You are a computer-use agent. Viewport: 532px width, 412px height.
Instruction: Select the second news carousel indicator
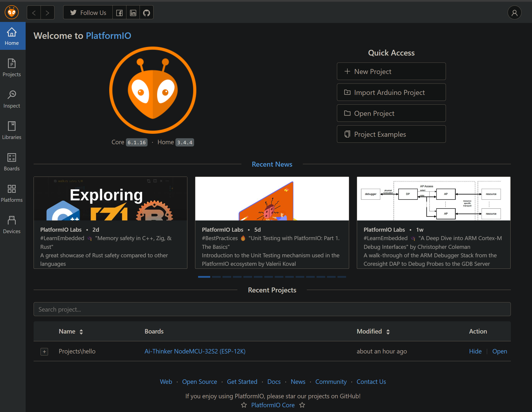[x=216, y=277]
